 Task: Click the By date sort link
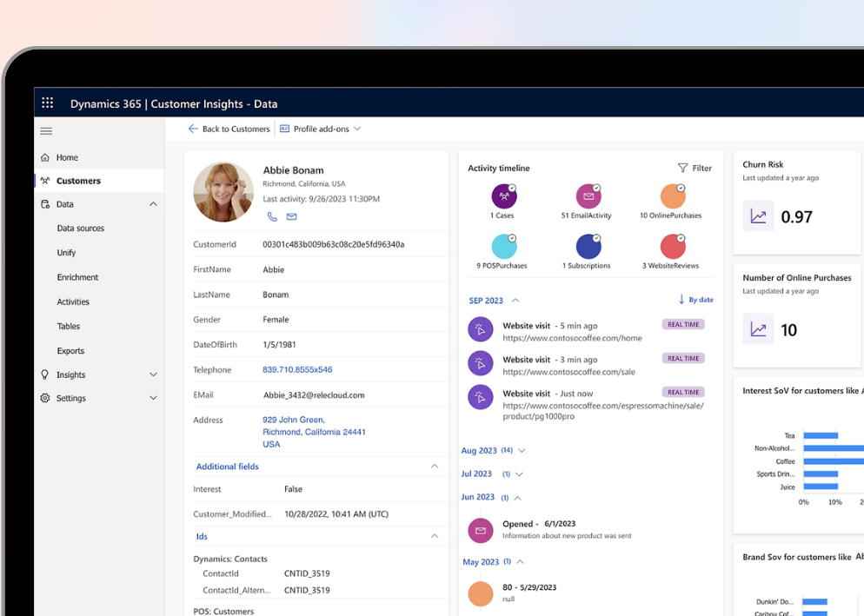701,300
